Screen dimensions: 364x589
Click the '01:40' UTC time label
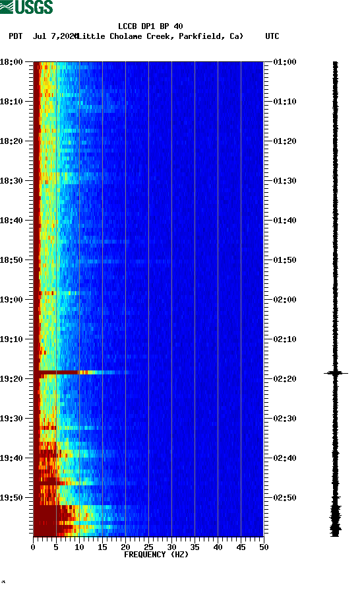pyautogui.click(x=285, y=220)
